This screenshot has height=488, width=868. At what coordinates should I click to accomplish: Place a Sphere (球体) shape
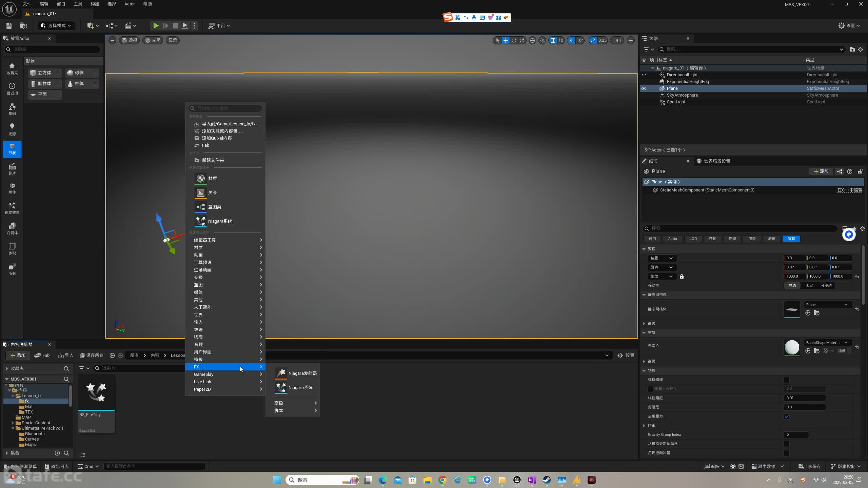(81, 73)
